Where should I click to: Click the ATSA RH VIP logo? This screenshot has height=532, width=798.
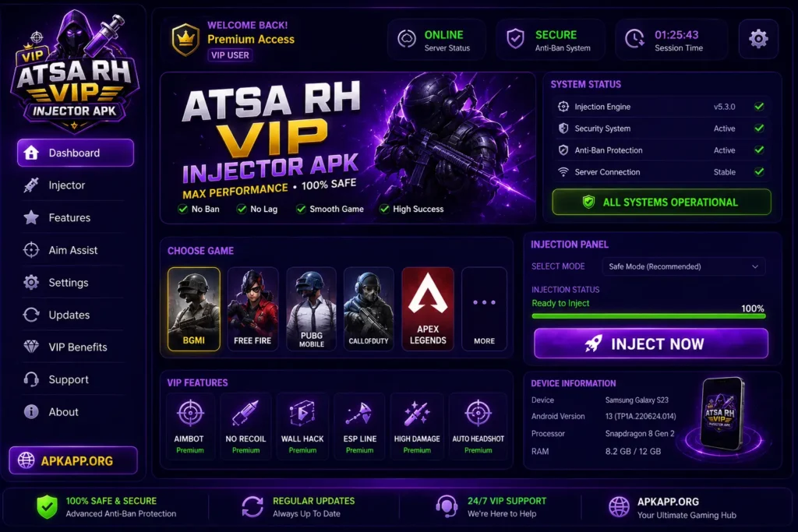point(74,71)
